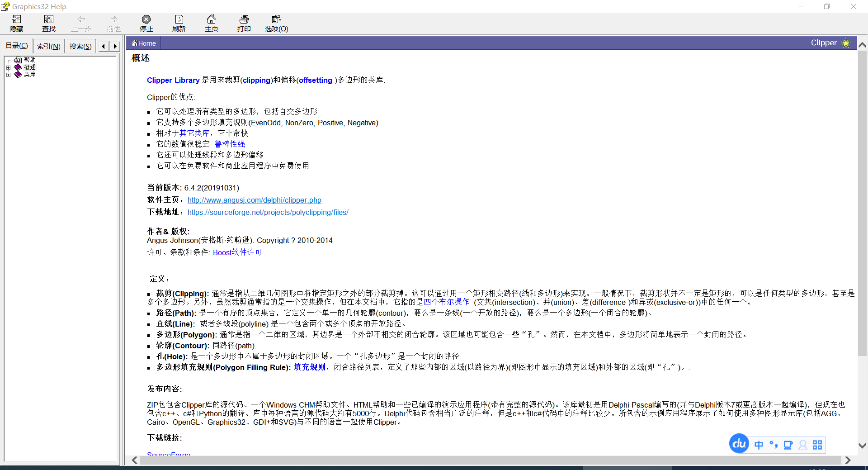The image size is (868, 470).
Task: Open the 鲁棒性强 link
Action: (x=230, y=144)
